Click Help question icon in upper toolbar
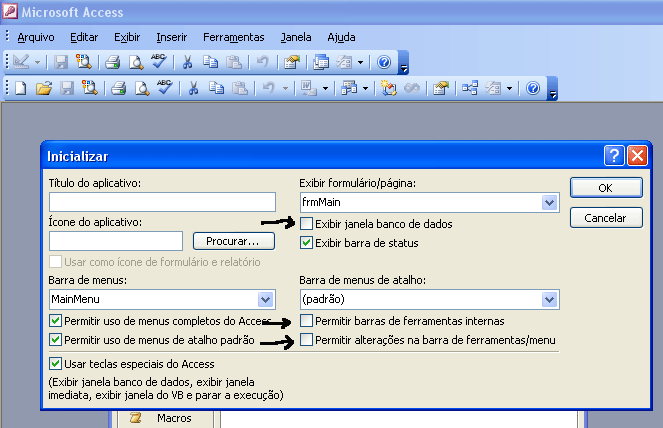663x428 pixels. click(384, 62)
